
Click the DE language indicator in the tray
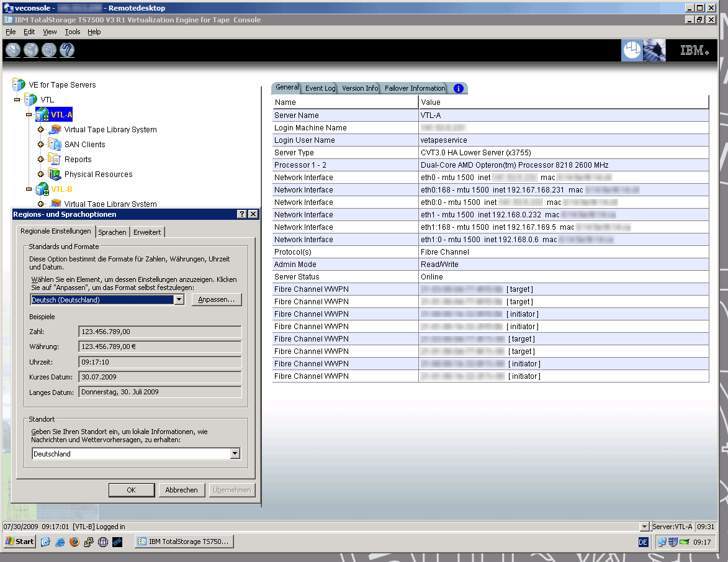643,542
